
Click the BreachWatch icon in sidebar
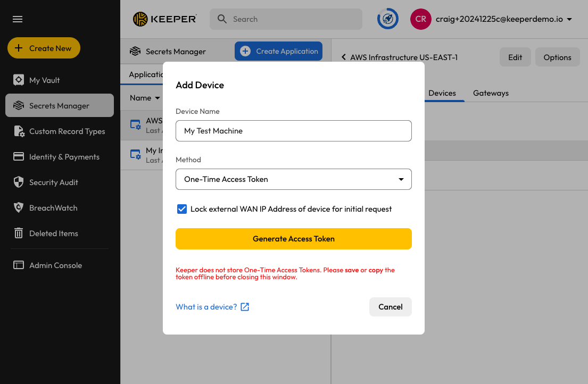(19, 208)
